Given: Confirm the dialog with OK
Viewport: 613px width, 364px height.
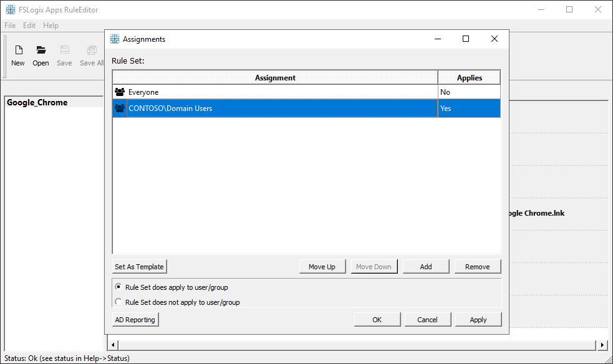Looking at the screenshot, I should click(x=377, y=320).
